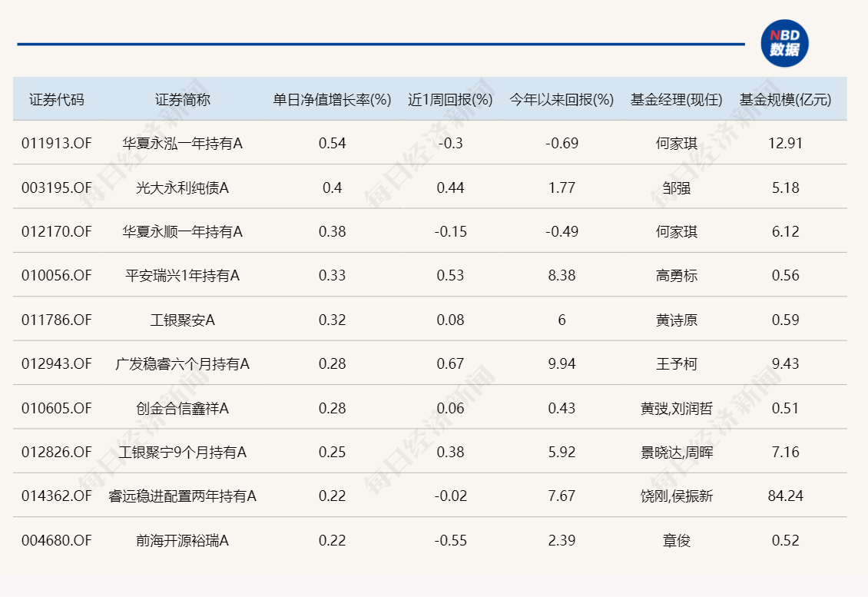The image size is (868, 597).
Task: Click year-to-date return 7.67
Action: click(x=562, y=496)
